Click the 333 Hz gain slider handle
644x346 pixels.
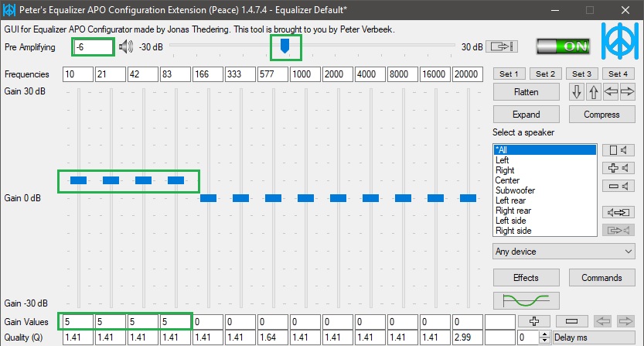(240, 198)
